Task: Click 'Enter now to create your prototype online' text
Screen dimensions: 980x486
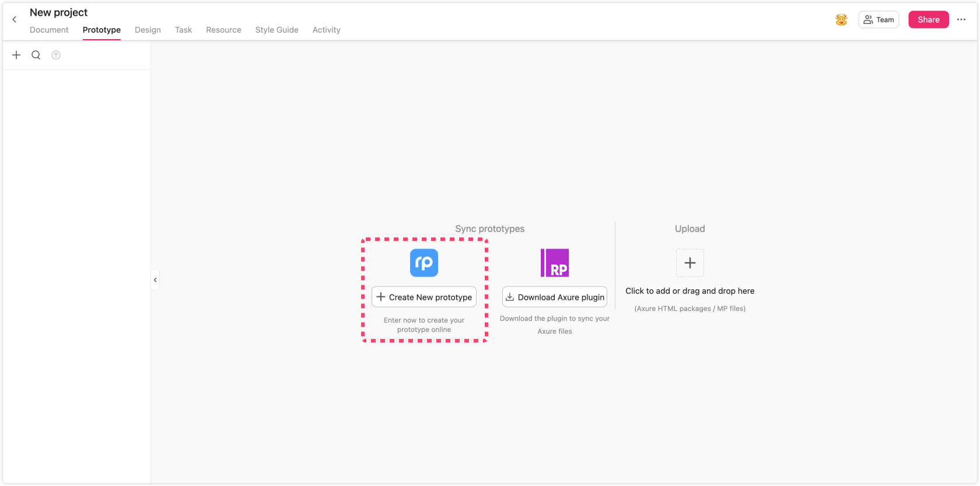Action: click(424, 325)
